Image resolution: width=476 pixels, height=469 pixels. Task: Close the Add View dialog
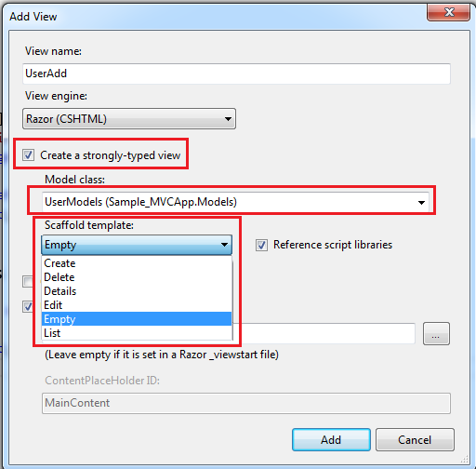click(x=448, y=12)
